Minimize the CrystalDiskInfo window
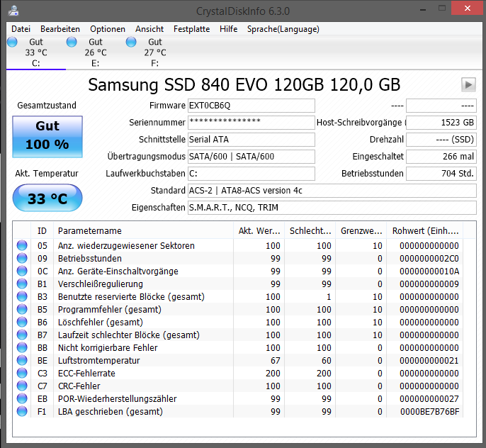The height and width of the screenshot is (448, 486). [424, 9]
